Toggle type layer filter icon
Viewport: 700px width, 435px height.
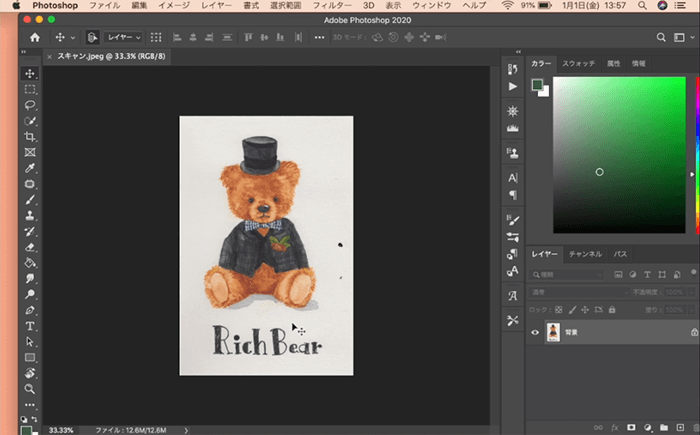point(647,275)
